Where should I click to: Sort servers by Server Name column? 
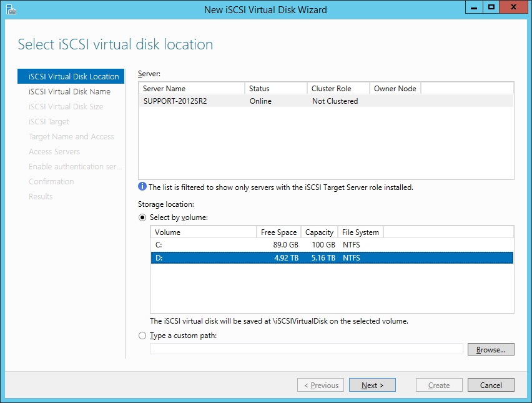tap(191, 89)
